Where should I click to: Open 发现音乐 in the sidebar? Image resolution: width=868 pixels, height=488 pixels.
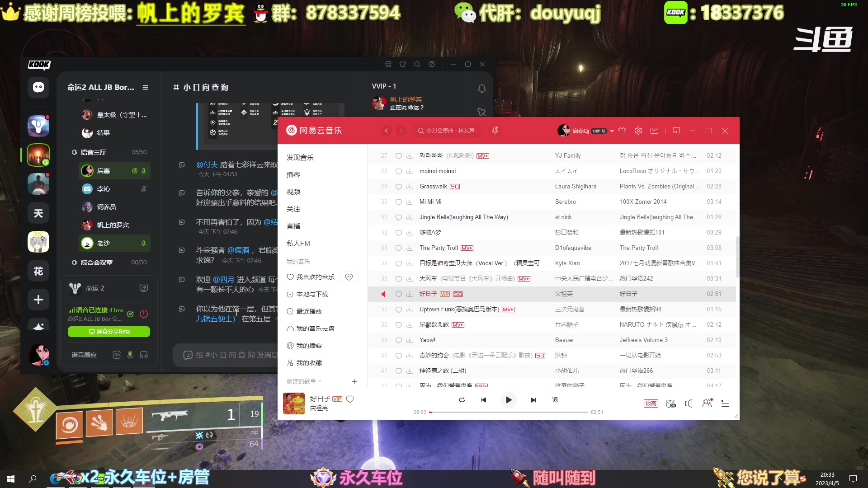[x=300, y=157]
